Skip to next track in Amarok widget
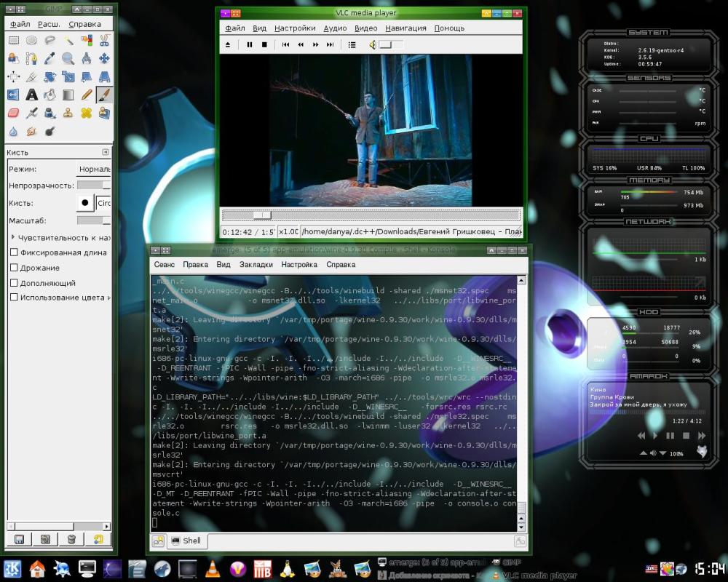The height and width of the screenshot is (582, 728). [x=702, y=435]
